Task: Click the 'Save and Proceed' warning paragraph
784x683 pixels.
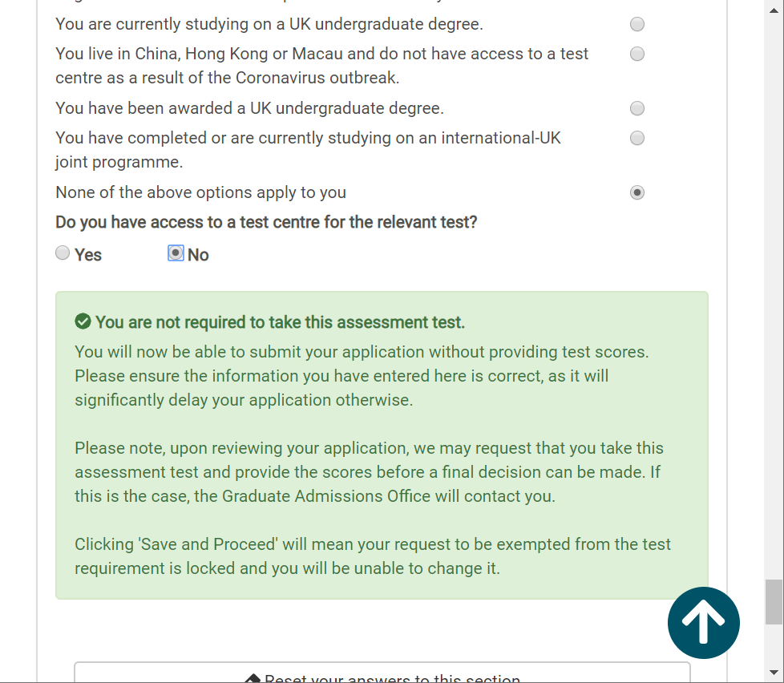Action: 373,556
